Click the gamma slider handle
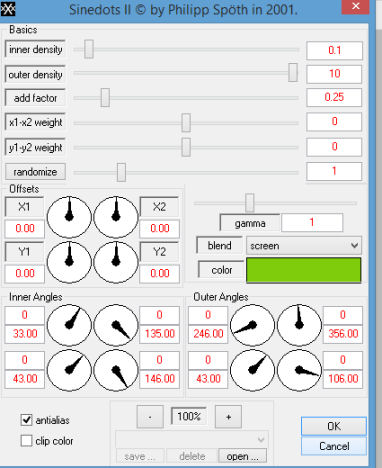Image resolution: width=382 pixels, height=468 pixels. click(x=250, y=203)
